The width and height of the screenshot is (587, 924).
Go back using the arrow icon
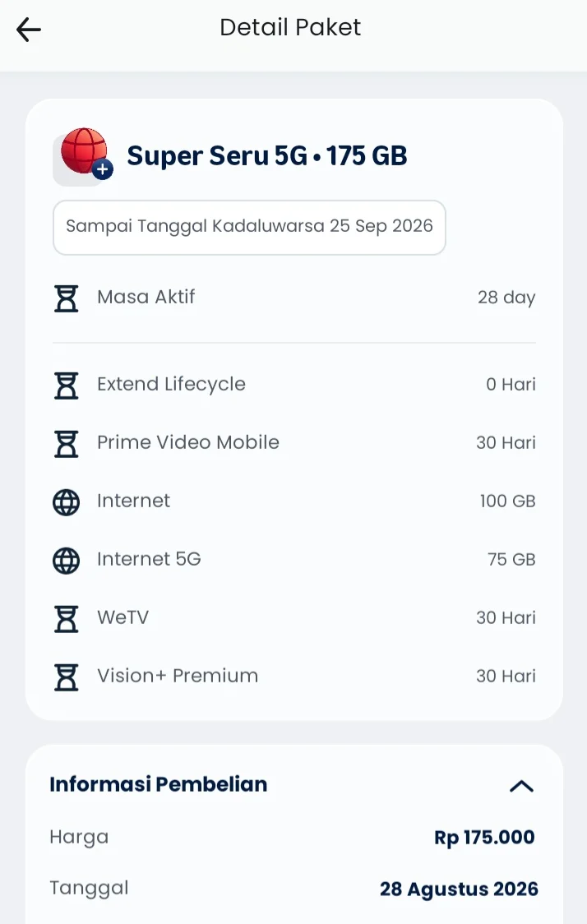pyautogui.click(x=28, y=29)
